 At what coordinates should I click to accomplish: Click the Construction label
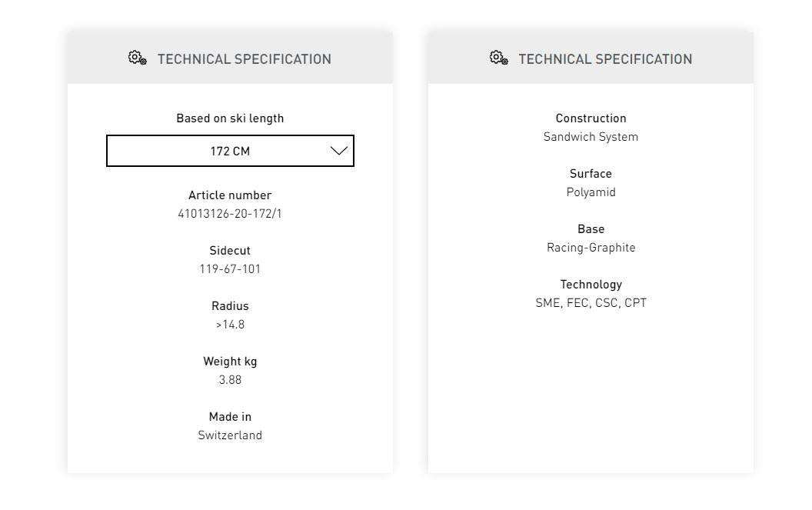click(x=591, y=118)
